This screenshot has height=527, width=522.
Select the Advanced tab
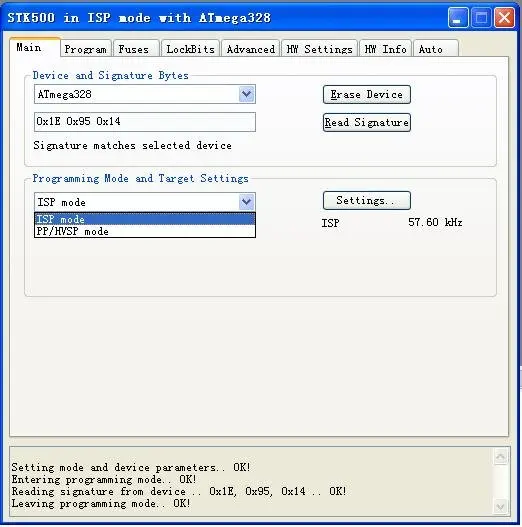point(250,49)
